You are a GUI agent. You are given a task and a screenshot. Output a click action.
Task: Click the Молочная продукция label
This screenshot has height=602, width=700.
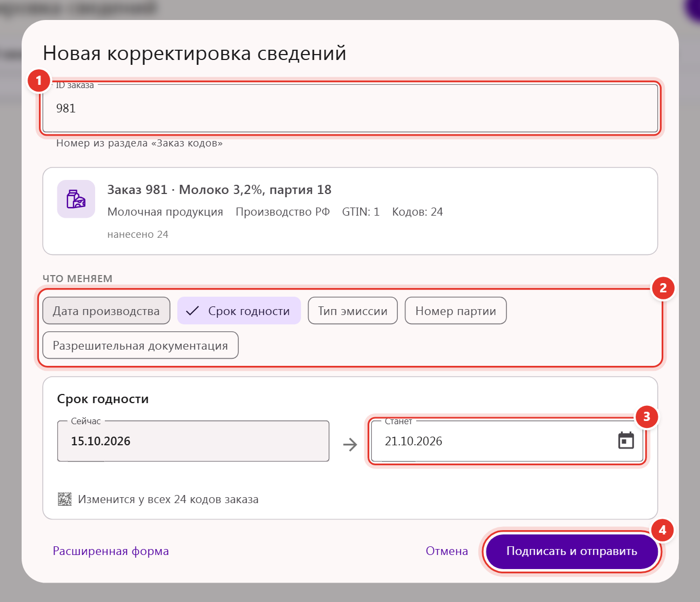coord(165,212)
